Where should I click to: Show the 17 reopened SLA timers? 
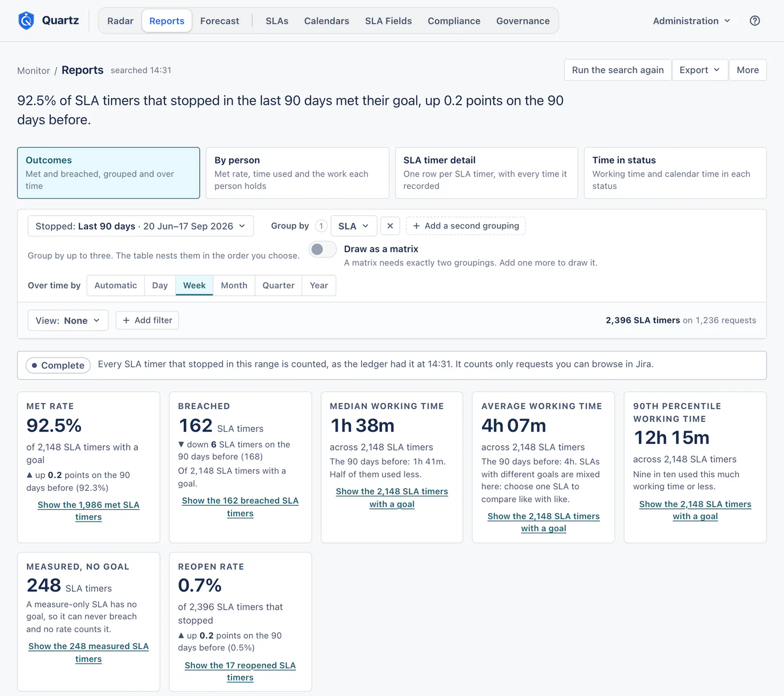tap(240, 671)
